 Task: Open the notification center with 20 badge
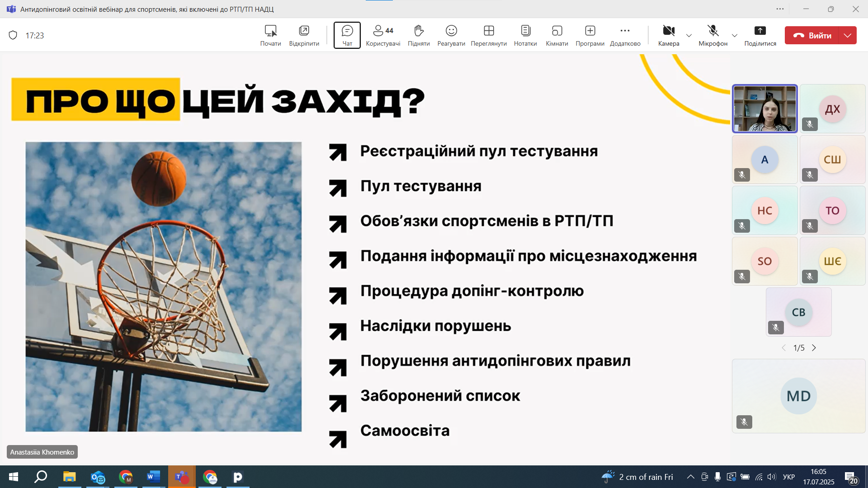point(852,477)
